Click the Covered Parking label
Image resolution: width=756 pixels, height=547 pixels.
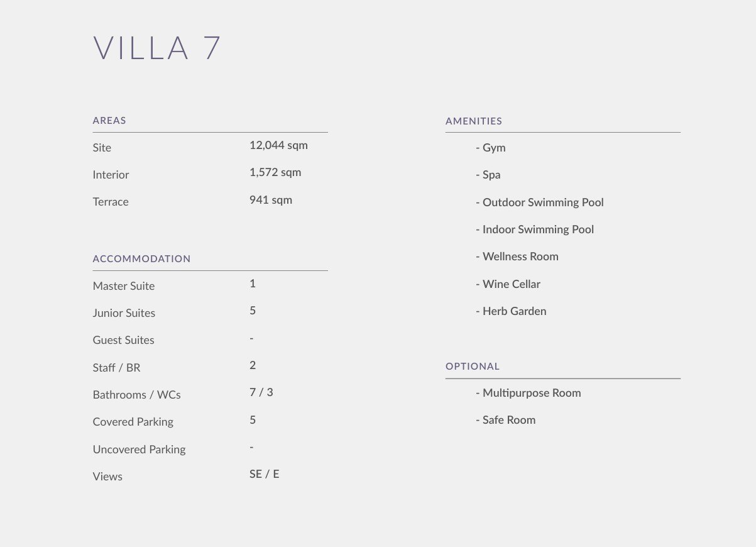coord(133,422)
